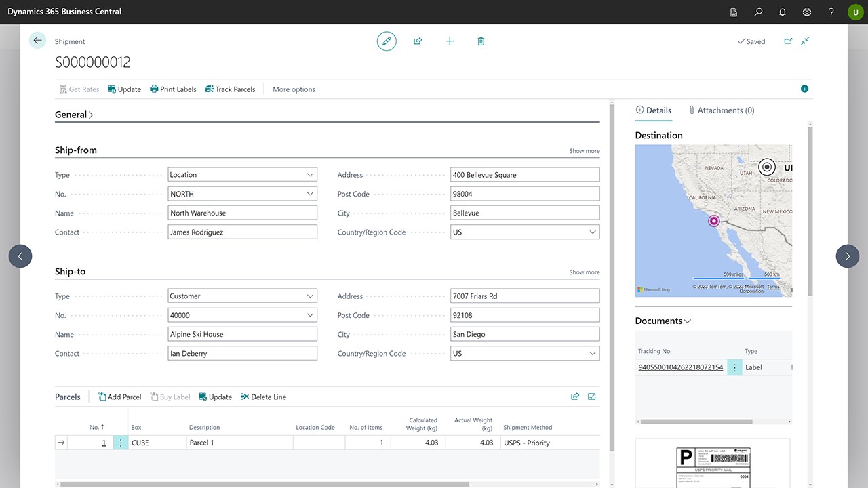The height and width of the screenshot is (488, 868).
Task: Open parcel No. 1 link
Action: tap(104, 443)
